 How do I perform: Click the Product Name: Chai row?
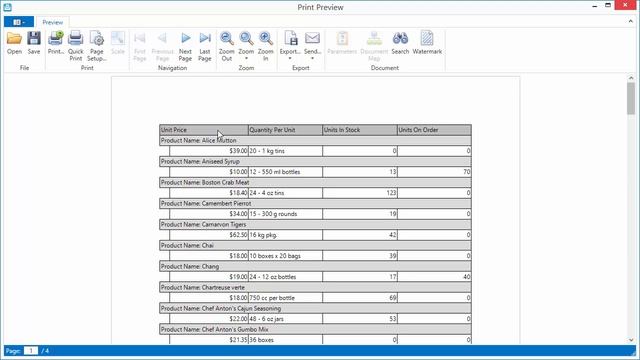[316, 245]
